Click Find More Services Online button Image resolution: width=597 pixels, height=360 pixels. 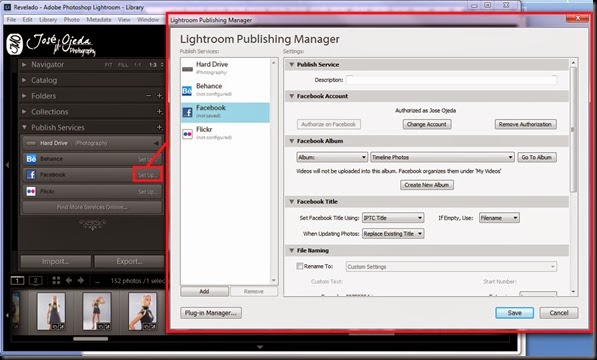click(x=92, y=207)
